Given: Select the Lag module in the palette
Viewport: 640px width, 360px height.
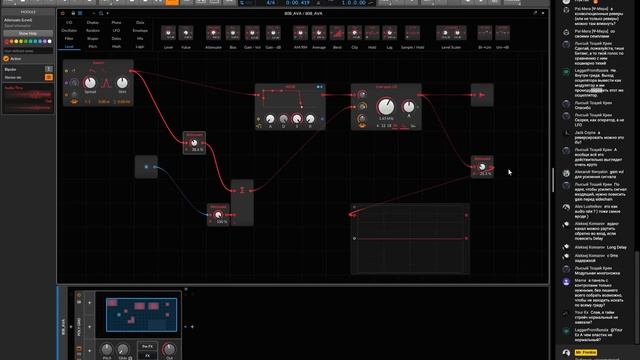Looking at the screenshot, I should [x=389, y=33].
